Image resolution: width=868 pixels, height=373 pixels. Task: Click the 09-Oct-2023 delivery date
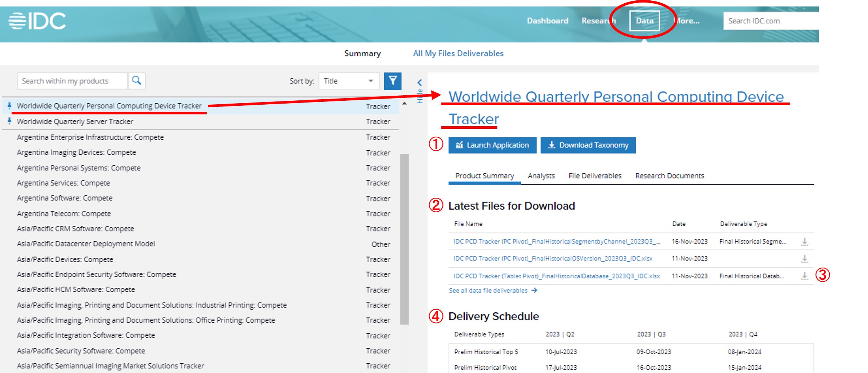coord(653,352)
